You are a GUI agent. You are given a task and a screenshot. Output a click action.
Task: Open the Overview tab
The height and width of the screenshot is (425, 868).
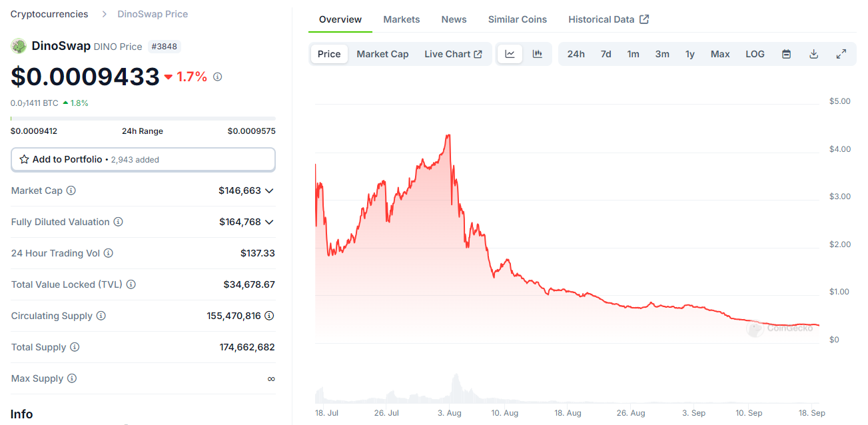point(340,19)
